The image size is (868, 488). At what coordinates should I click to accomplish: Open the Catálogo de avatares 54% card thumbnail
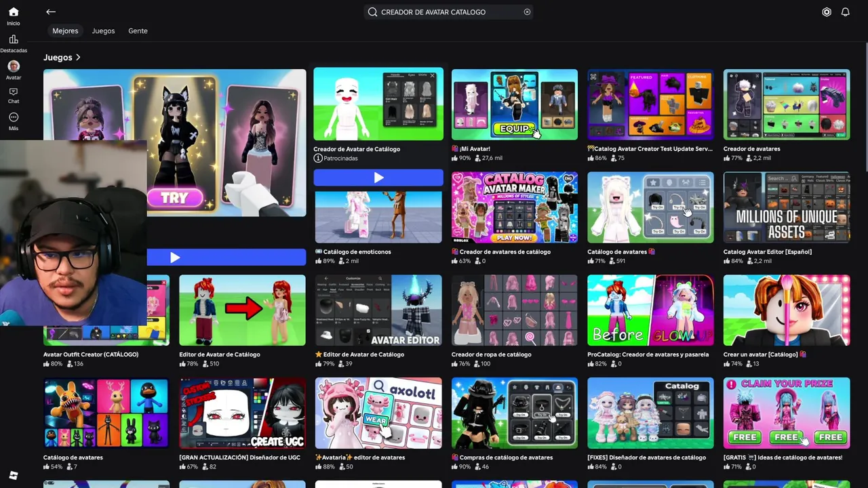coord(106,413)
